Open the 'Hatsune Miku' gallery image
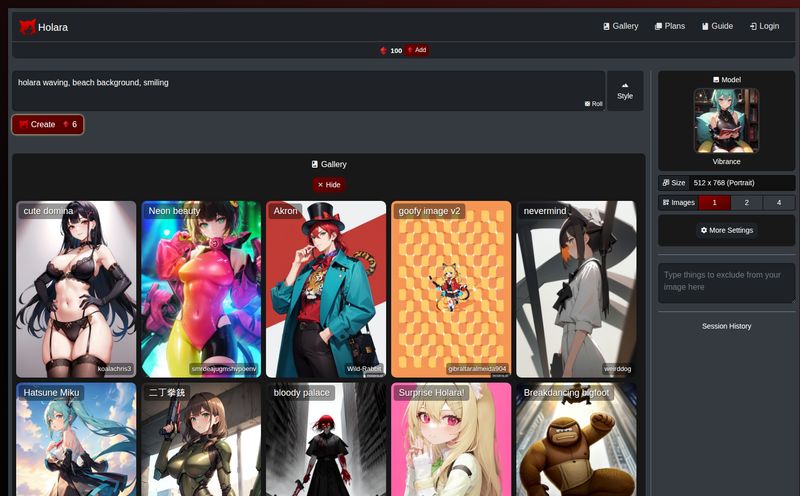This screenshot has height=496, width=800. coord(76,439)
